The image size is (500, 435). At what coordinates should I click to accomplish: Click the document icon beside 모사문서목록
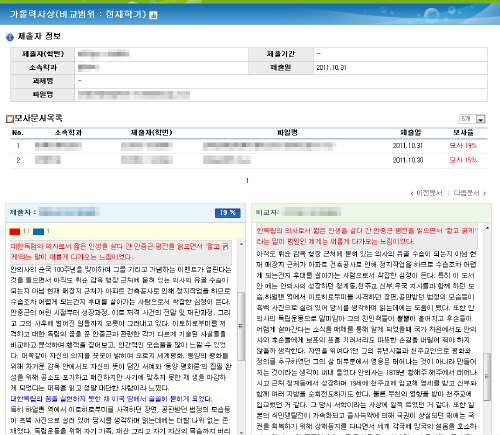pyautogui.click(x=10, y=119)
